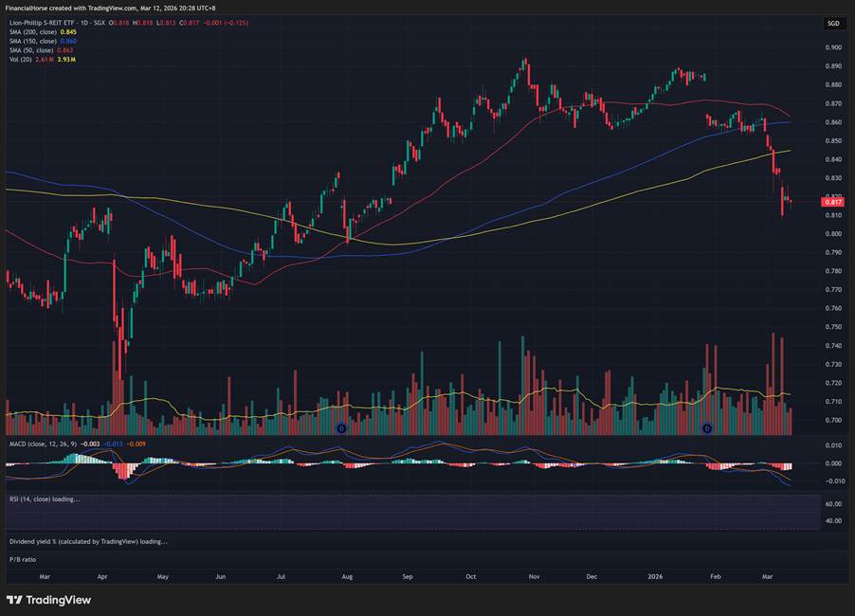Click the TradingView logo icon
This screenshot has width=855, height=616.
pyautogui.click(x=15, y=600)
